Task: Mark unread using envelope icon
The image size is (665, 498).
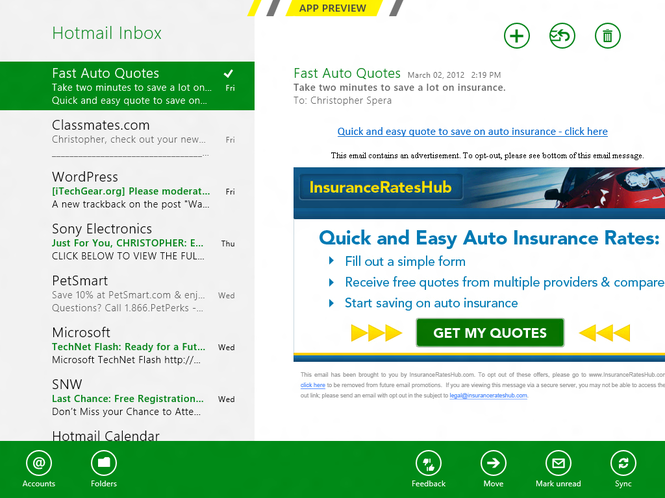Action: [558, 469]
